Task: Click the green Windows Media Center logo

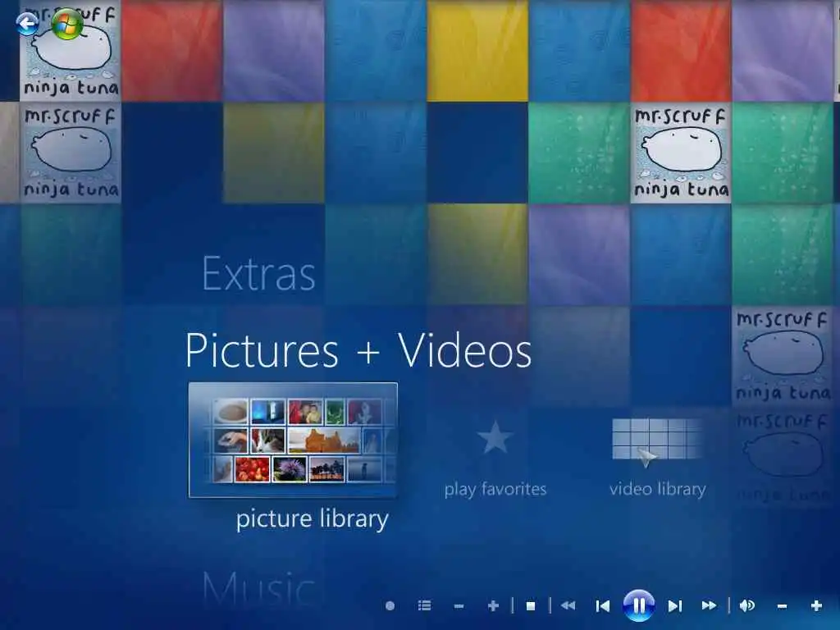Action: (67, 24)
